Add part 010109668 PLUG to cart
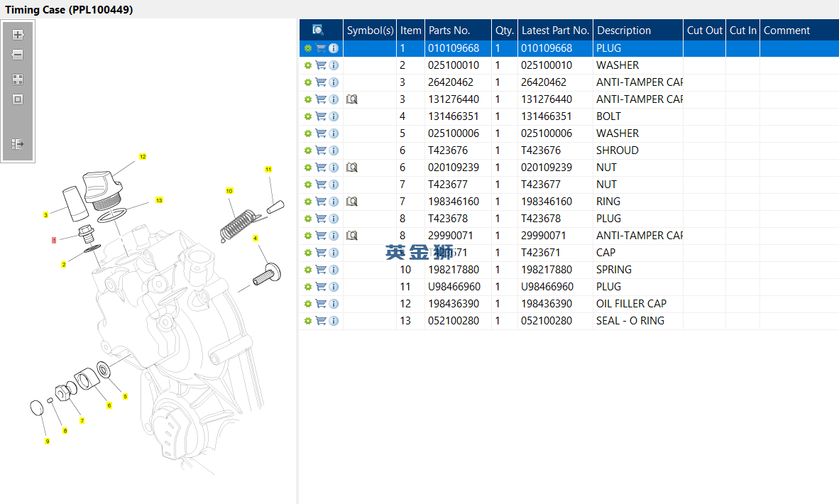Screen dimensions: 839x504 coord(321,48)
